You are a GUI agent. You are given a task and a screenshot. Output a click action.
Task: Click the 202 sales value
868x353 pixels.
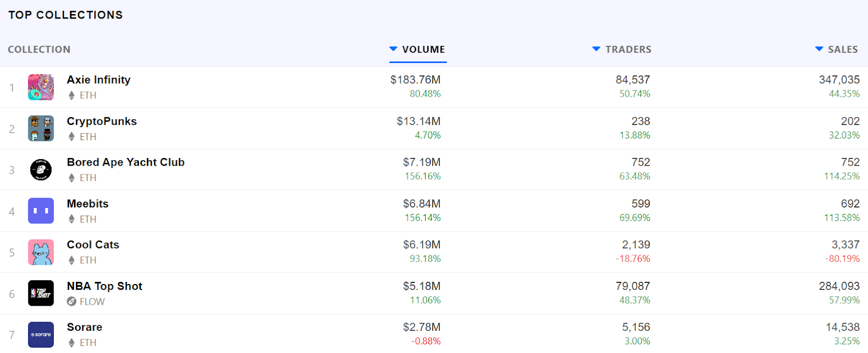(x=850, y=121)
